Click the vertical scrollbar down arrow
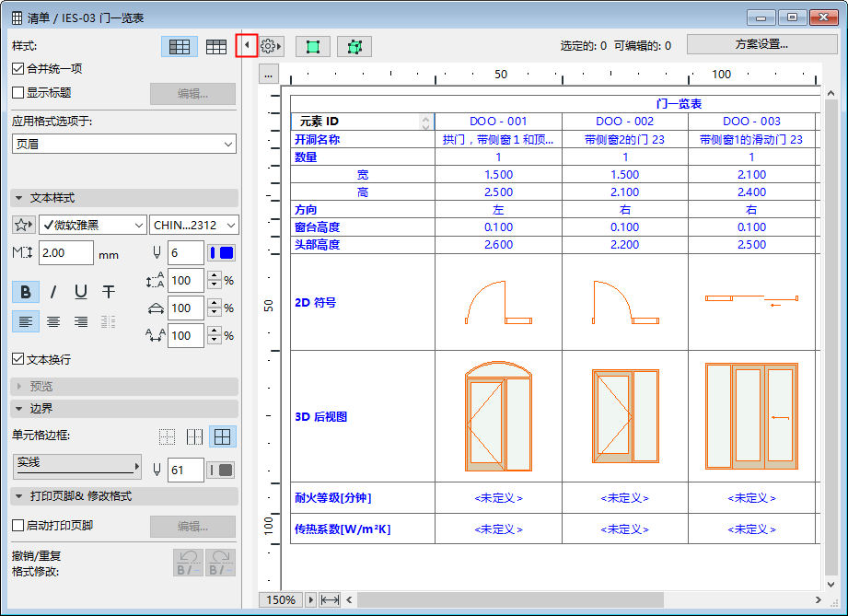 831,584
